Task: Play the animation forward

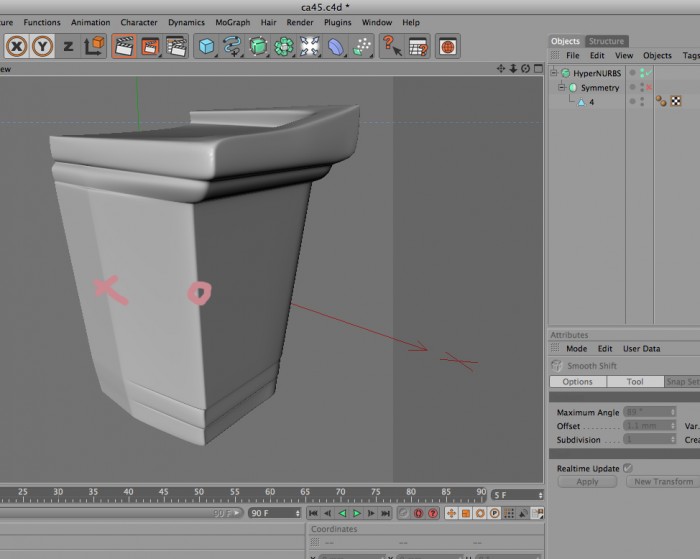Action: point(357,513)
